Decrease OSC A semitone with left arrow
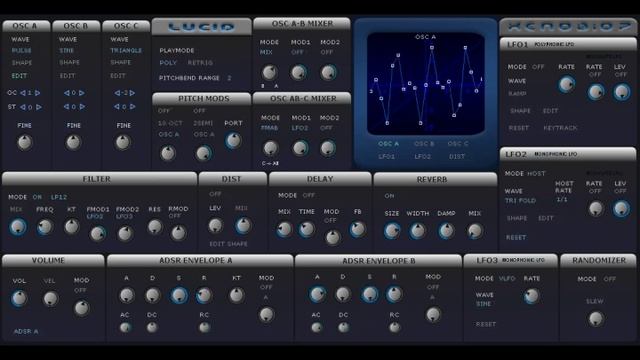The width and height of the screenshot is (640, 360). 23,107
